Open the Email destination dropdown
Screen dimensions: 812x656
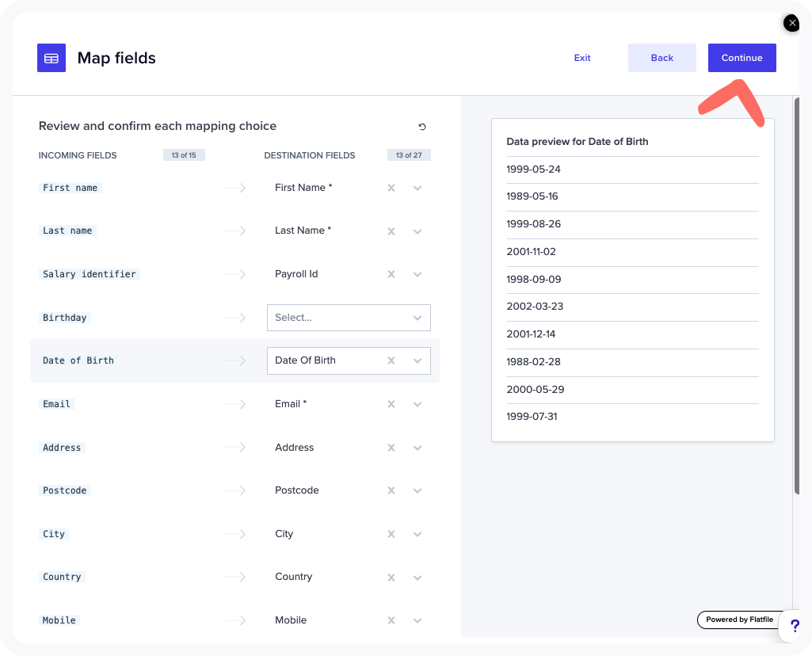[x=417, y=404]
